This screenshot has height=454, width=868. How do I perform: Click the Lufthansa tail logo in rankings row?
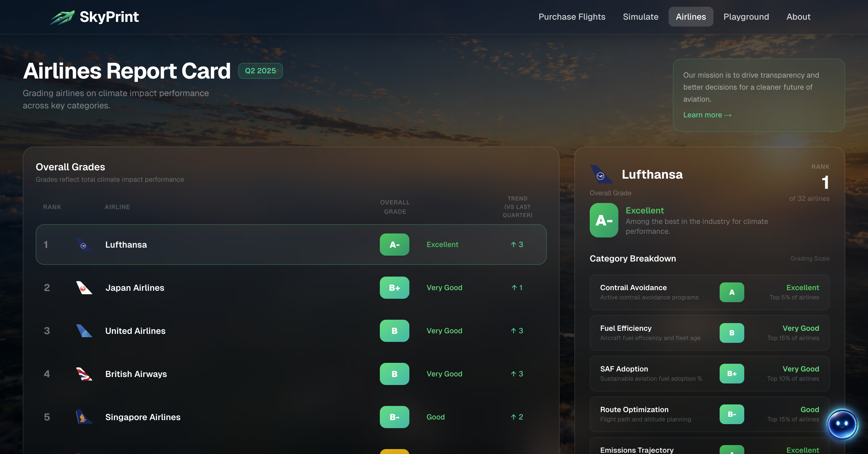pos(84,245)
